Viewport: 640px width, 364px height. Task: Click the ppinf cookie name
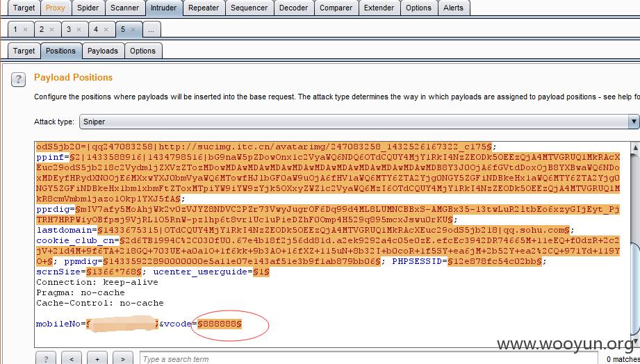52,157
